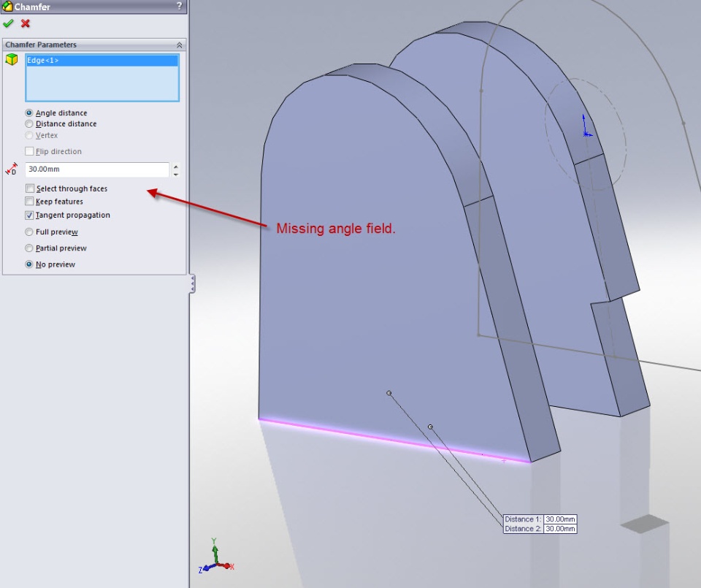
Task: Select Edge<1> in the selection list
Action: (102, 61)
